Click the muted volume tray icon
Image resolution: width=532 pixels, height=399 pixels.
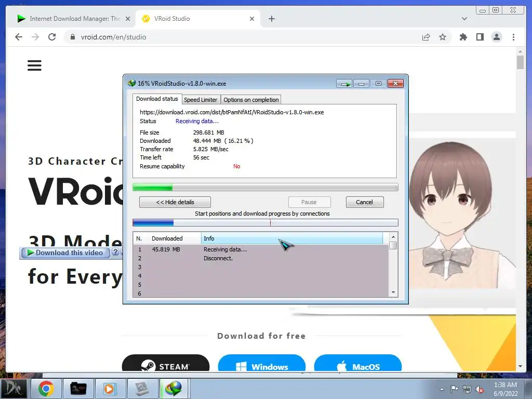[x=480, y=389]
